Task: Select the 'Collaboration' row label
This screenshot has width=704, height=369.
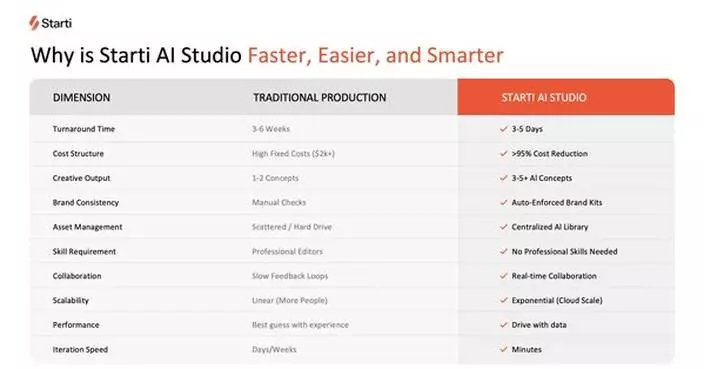Action: pyautogui.click(x=77, y=276)
